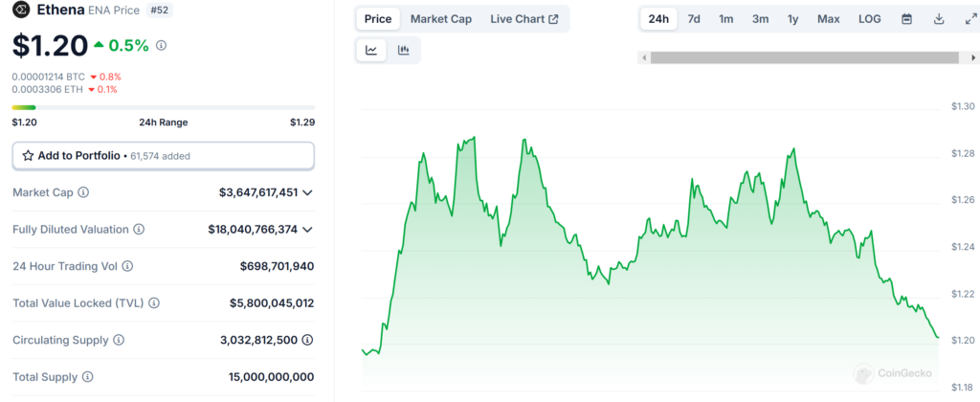Screen dimensions: 980x402
Task: Click the $18,040,766,374 valuation value
Action: (253, 230)
